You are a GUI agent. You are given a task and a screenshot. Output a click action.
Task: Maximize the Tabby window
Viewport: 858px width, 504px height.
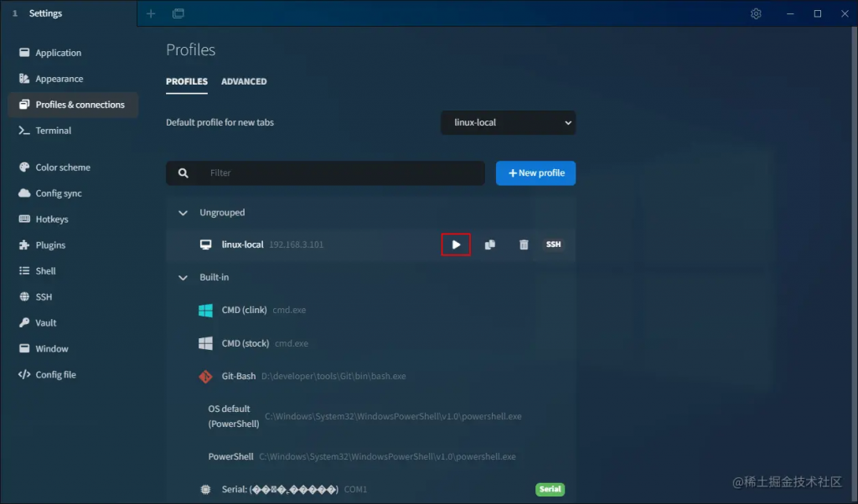818,13
